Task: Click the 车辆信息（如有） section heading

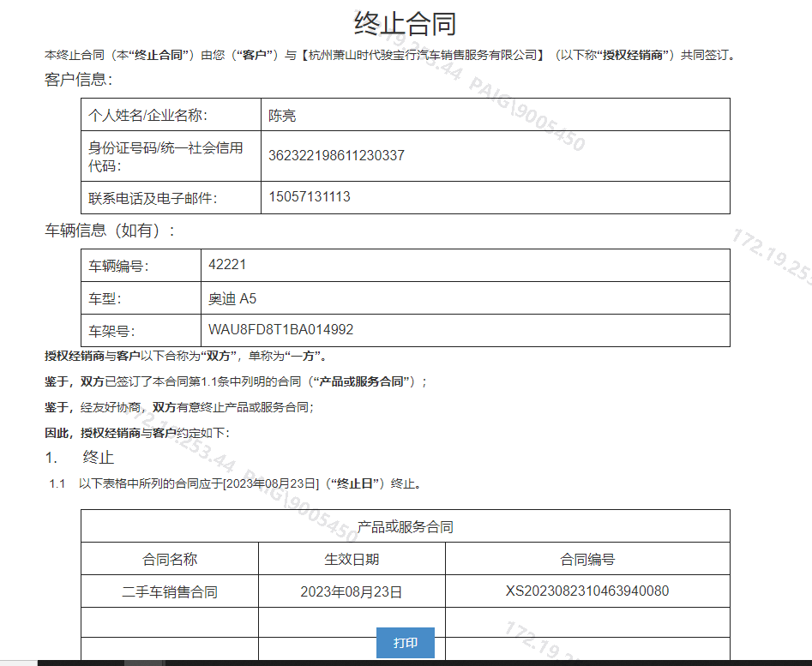Action: point(110,231)
